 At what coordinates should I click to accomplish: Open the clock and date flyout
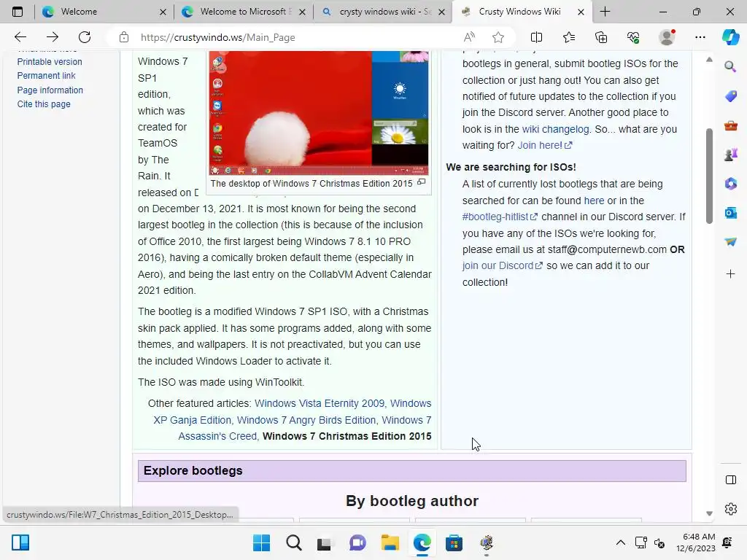696,542
